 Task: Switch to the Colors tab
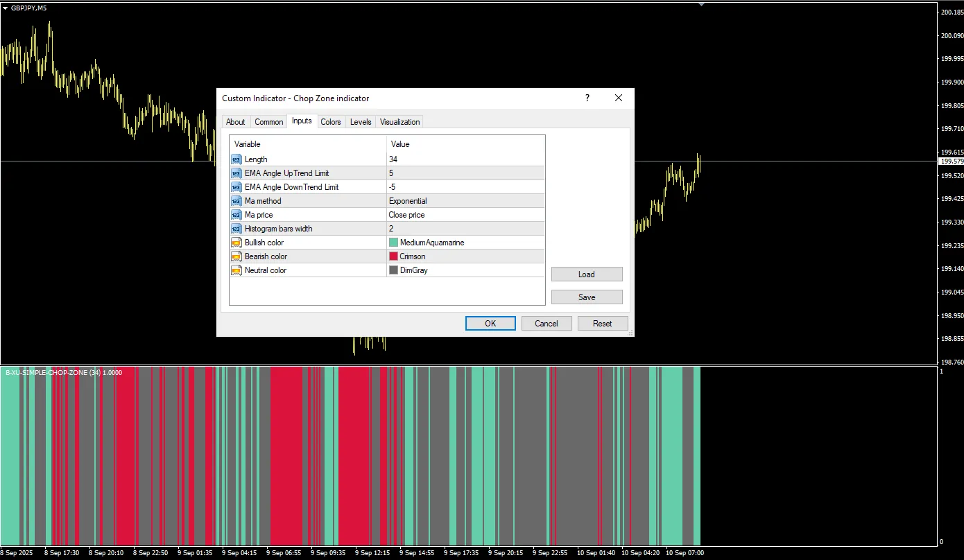(331, 122)
